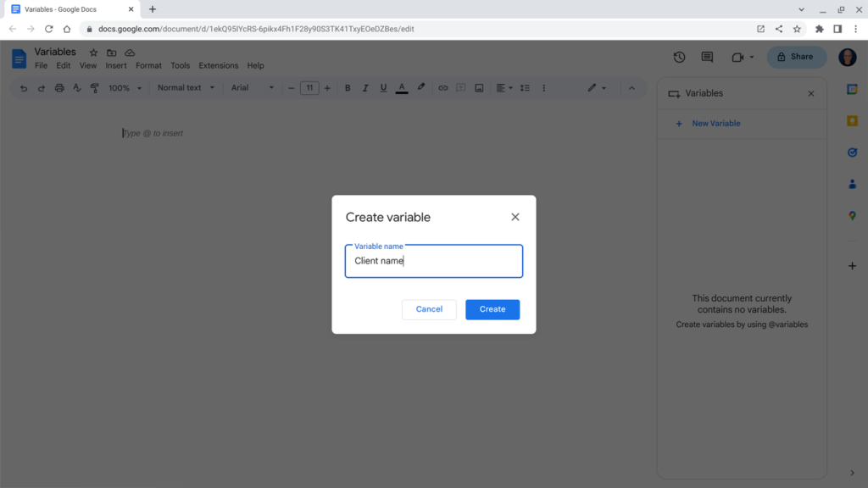868x488 pixels.
Task: Open Google Keep from the side panel
Action: coord(852,120)
